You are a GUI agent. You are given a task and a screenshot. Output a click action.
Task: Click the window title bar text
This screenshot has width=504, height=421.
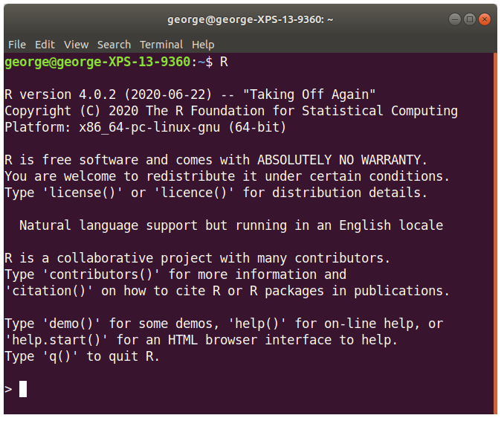pyautogui.click(x=252, y=18)
